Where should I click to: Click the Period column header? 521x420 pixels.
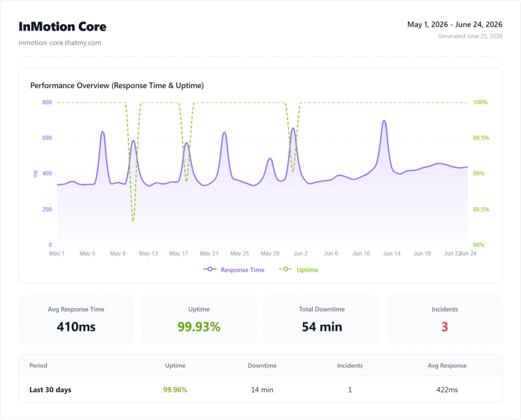38,365
